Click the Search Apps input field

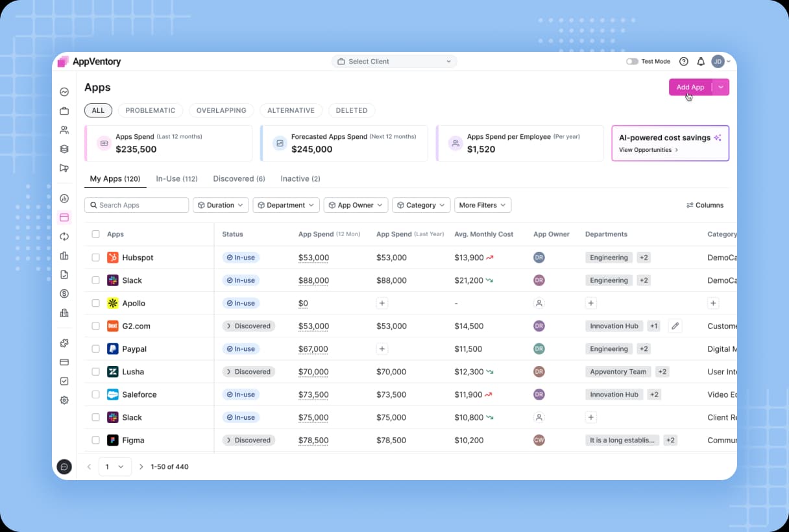tap(136, 205)
